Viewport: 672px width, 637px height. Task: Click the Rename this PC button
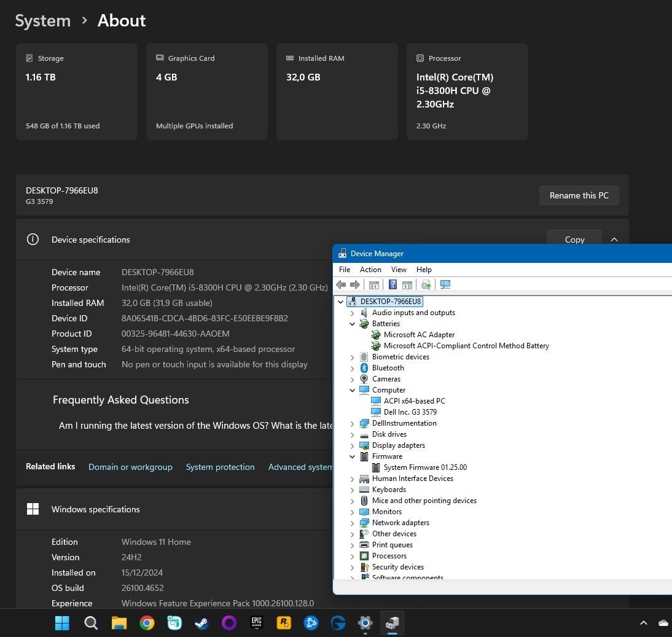tap(579, 195)
